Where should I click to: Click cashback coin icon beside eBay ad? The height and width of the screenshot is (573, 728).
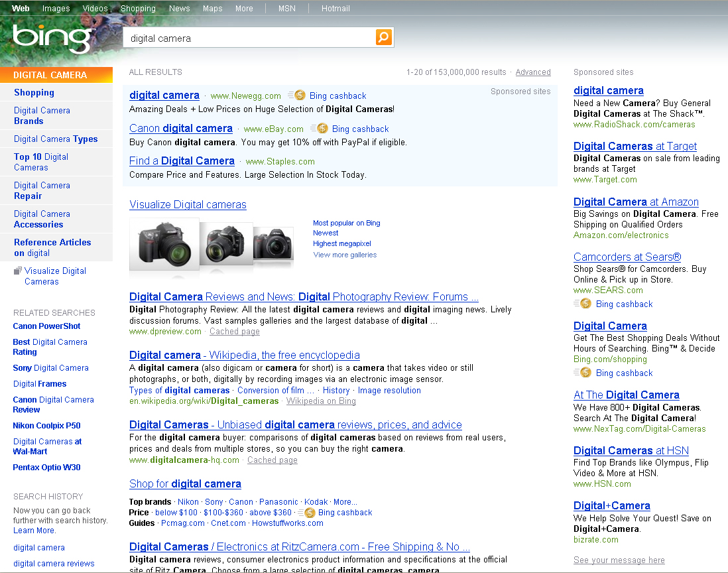[x=322, y=129]
